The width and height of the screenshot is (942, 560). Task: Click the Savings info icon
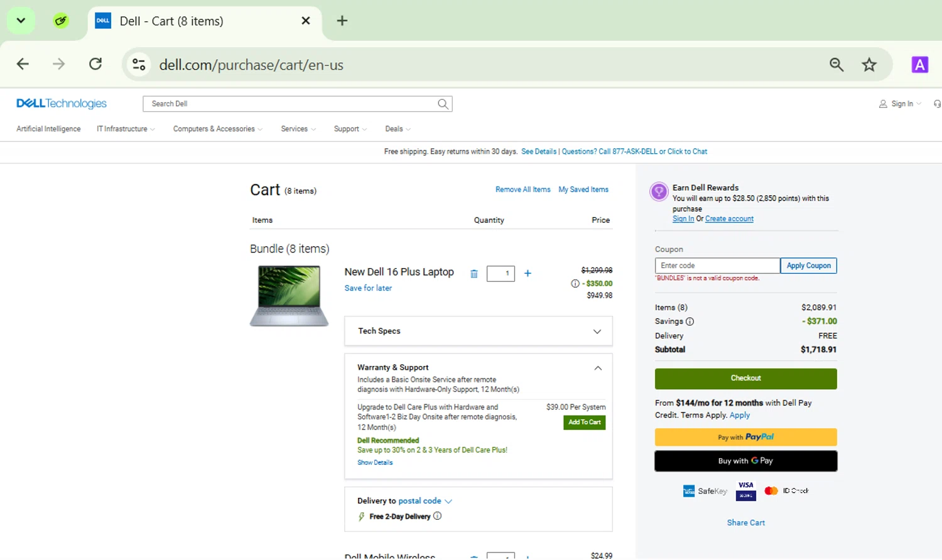[x=690, y=321]
